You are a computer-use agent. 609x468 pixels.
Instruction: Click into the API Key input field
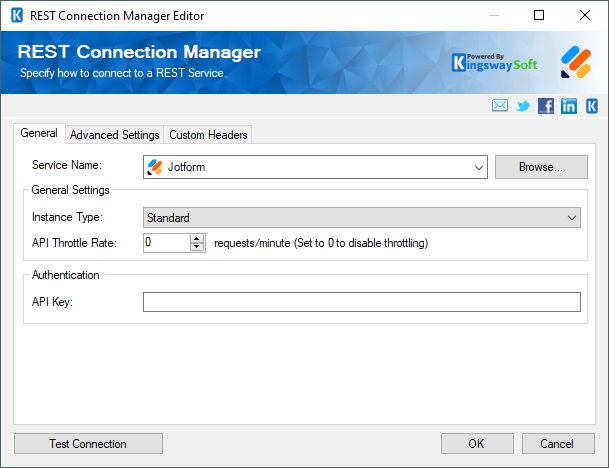click(362, 302)
